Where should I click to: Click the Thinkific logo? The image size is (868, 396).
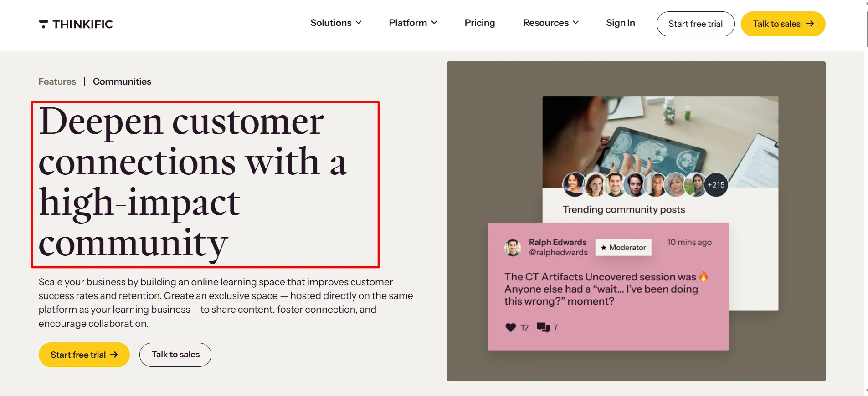[76, 24]
